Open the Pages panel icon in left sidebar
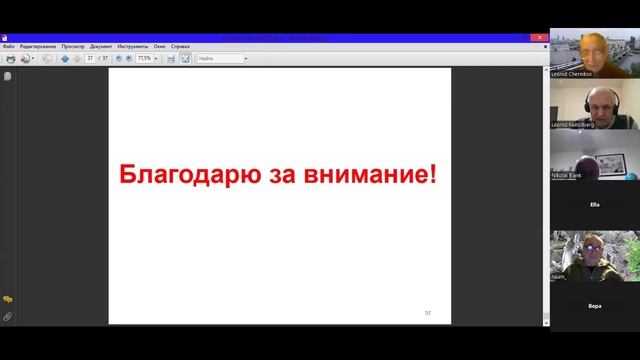Screen dimensions: 640x360 click(x=7, y=76)
